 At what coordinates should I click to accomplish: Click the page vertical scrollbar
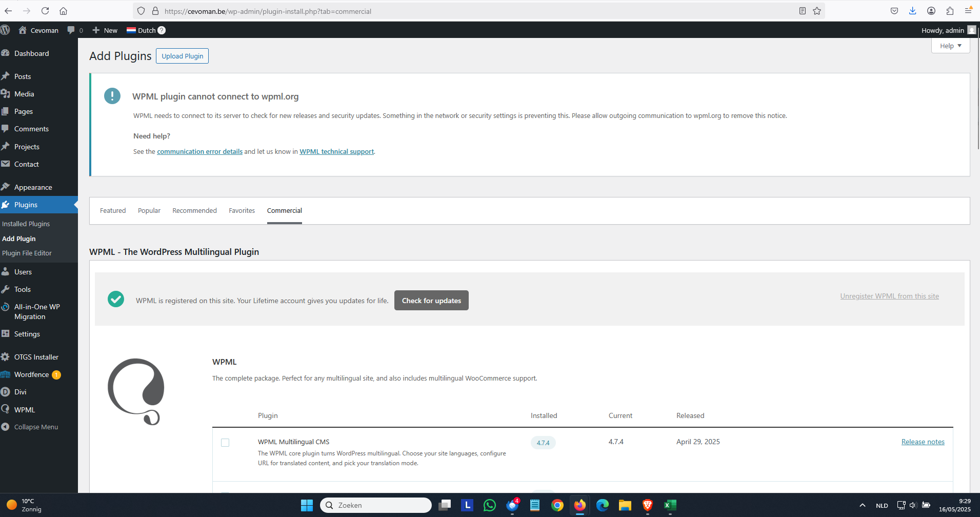(x=978, y=87)
